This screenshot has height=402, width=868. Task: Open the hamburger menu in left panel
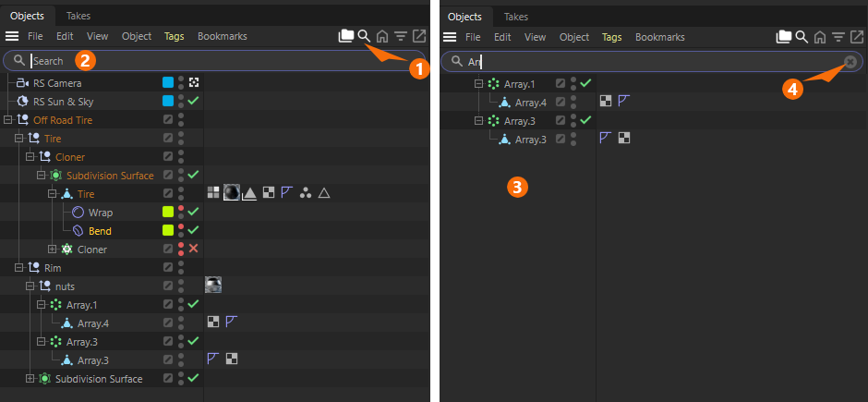pyautogui.click(x=12, y=37)
